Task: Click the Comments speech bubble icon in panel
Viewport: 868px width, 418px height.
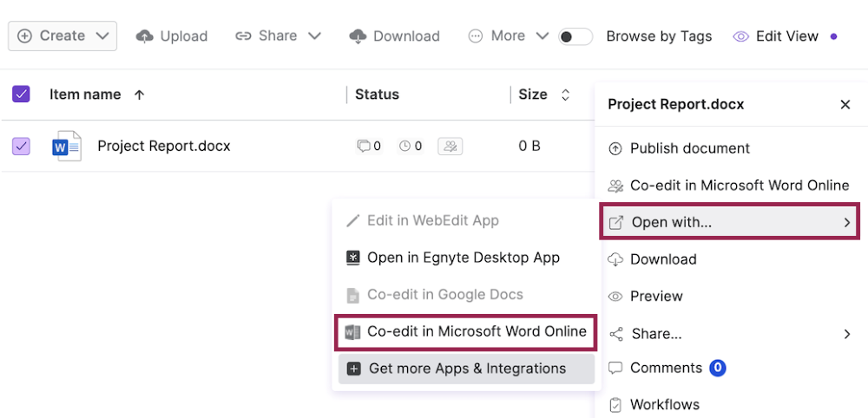Action: pyautogui.click(x=615, y=368)
